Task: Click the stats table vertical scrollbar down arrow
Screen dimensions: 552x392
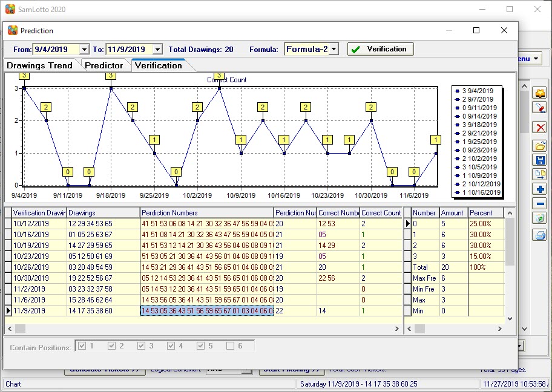Action: coord(510,319)
